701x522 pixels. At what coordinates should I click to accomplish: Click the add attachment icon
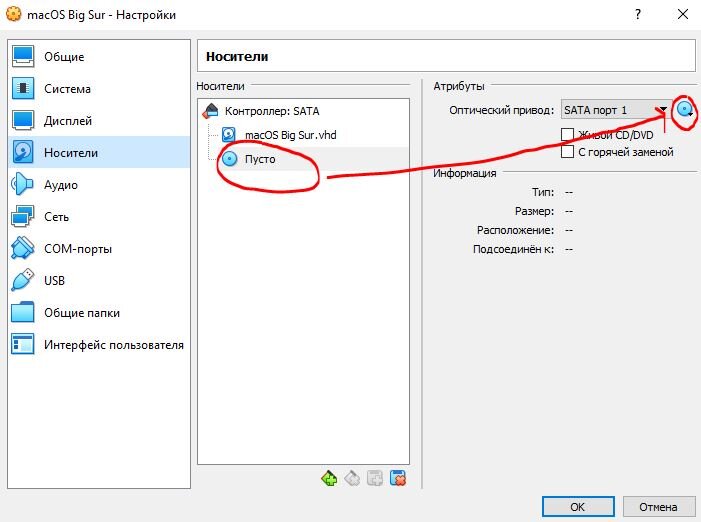click(375, 479)
